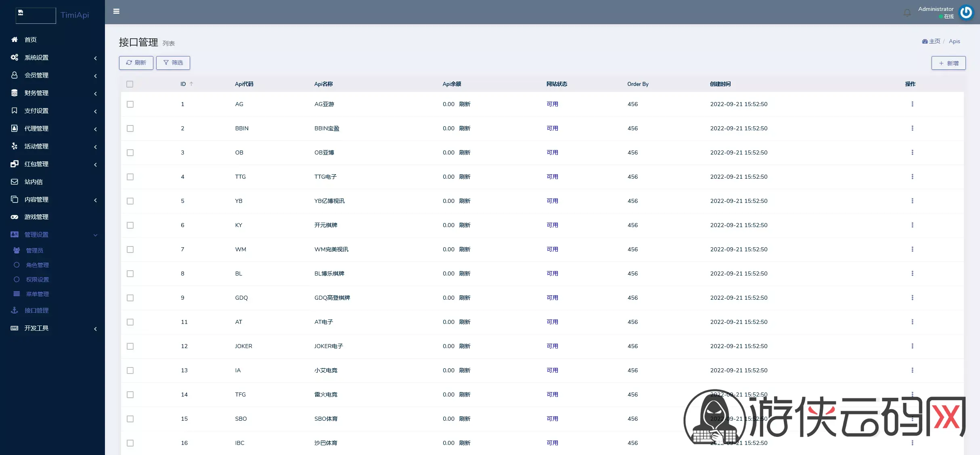Viewport: 980px width, 455px height.
Task: Click the envelope icon for 站内信
Action: point(15,182)
